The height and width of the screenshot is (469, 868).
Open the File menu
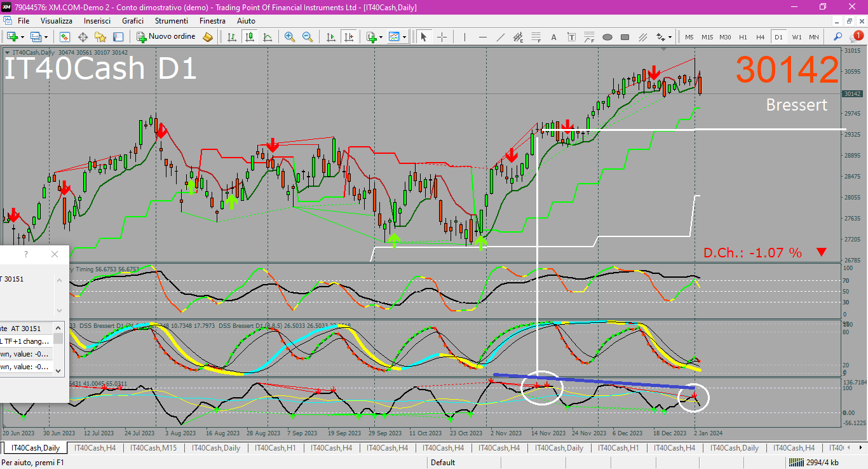click(x=24, y=21)
